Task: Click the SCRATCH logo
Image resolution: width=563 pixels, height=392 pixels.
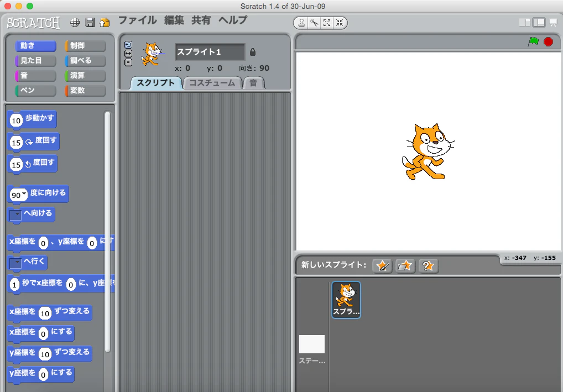Action: point(33,23)
